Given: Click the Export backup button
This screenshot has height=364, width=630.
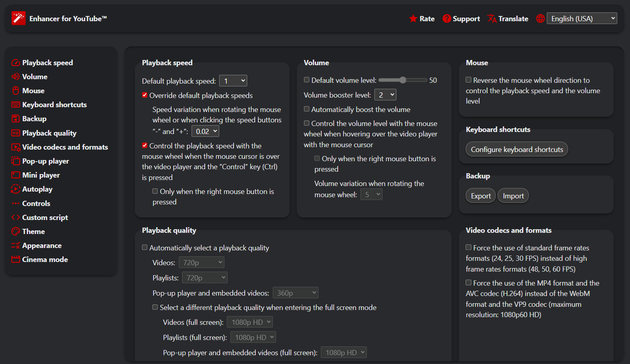Looking at the screenshot, I should [481, 196].
